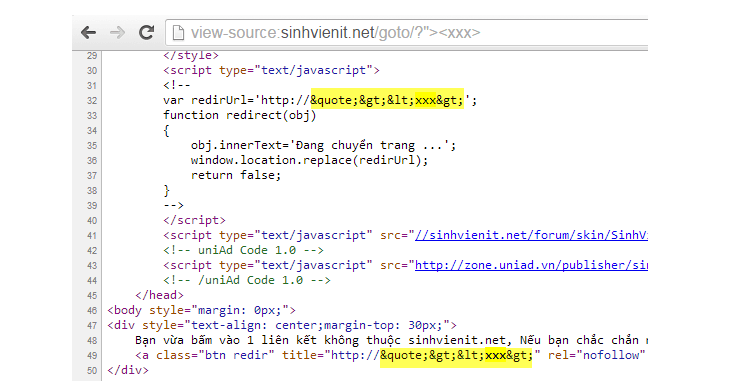Click 'function redirect(obj)' line
The image size is (731, 389).
click(240, 115)
